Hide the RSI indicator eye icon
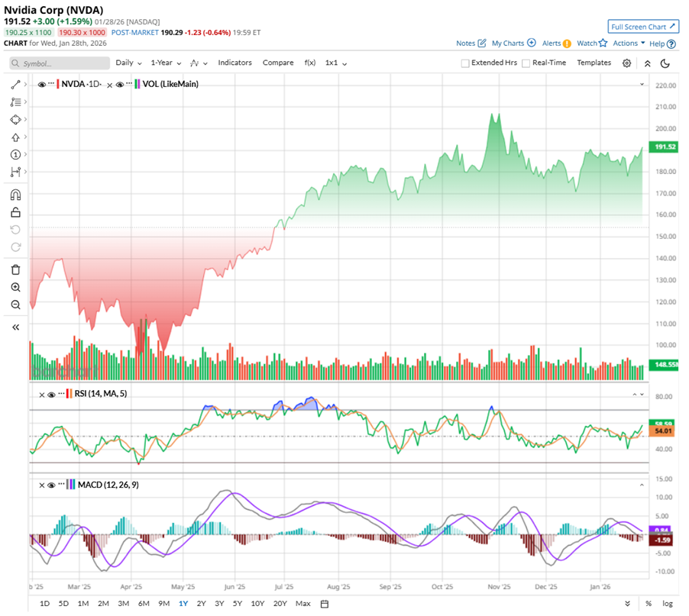Viewport: 689px width, 616px height. [x=51, y=395]
